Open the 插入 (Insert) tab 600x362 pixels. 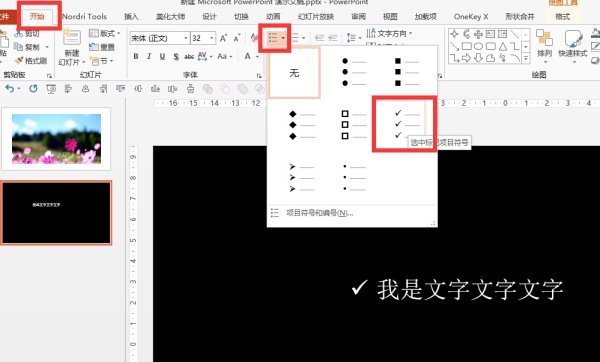(x=131, y=16)
